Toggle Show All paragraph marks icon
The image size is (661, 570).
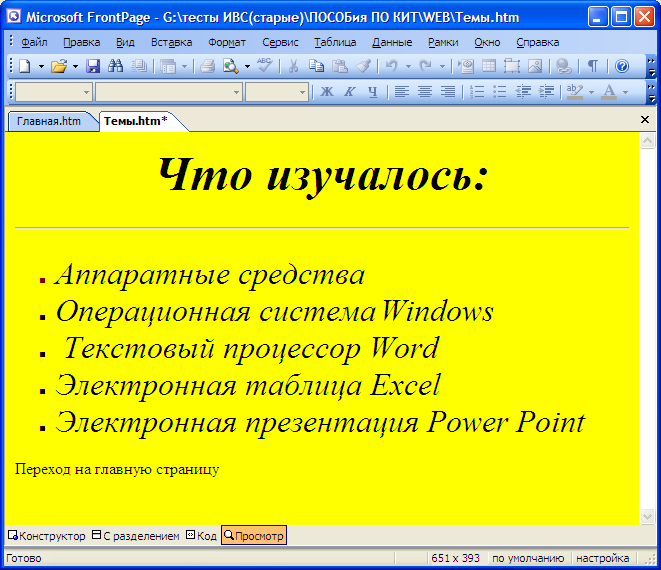593,66
